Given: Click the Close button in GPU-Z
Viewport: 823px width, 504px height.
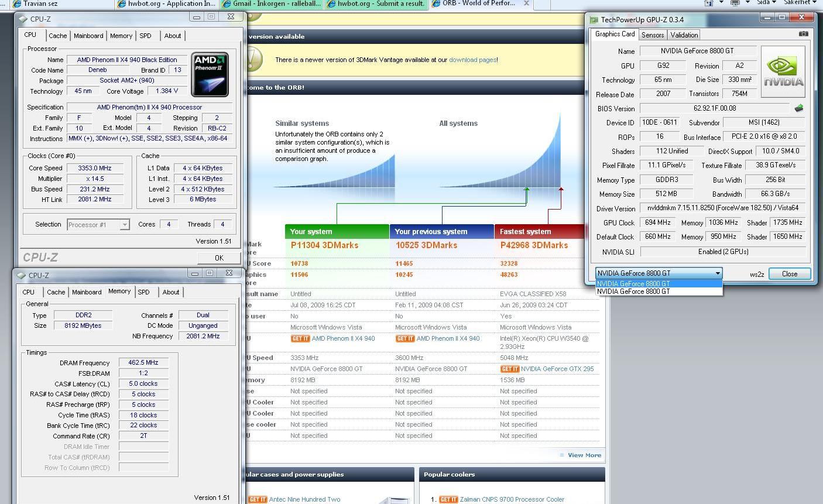Looking at the screenshot, I should click(790, 273).
